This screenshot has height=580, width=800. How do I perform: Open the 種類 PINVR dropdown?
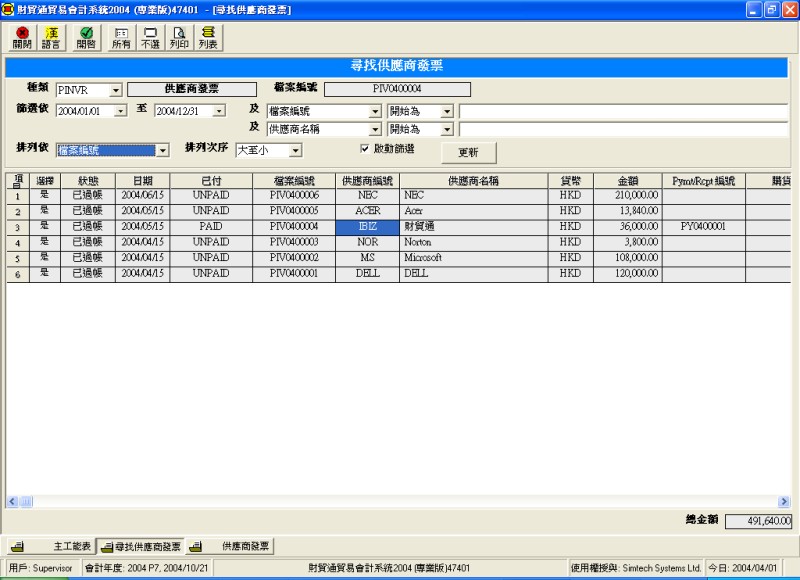pyautogui.click(x=116, y=90)
